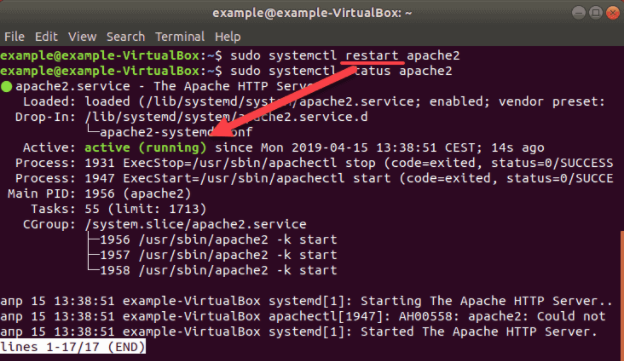Click the maximize window button

tap(595, 13)
